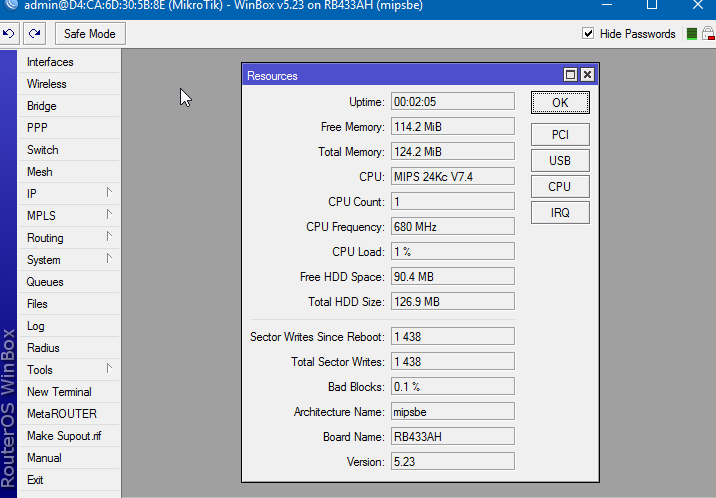Image resolution: width=716 pixels, height=498 pixels.
Task: Open the Wireless menu
Action: pyautogui.click(x=68, y=84)
